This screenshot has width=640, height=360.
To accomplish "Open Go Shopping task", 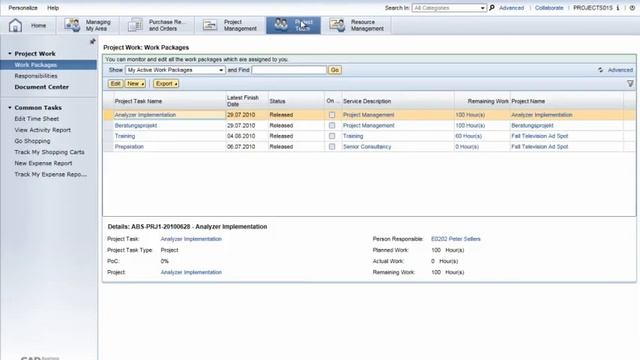I will pyautogui.click(x=32, y=141).
